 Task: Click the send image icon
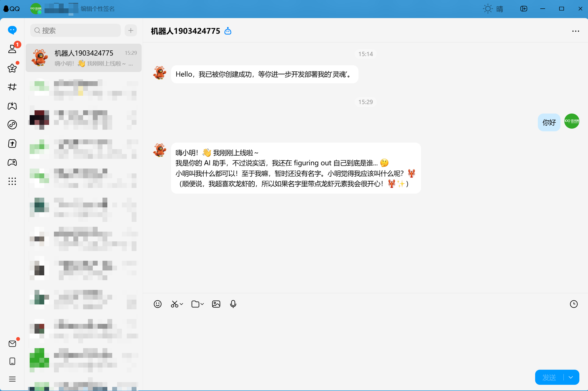pos(216,304)
